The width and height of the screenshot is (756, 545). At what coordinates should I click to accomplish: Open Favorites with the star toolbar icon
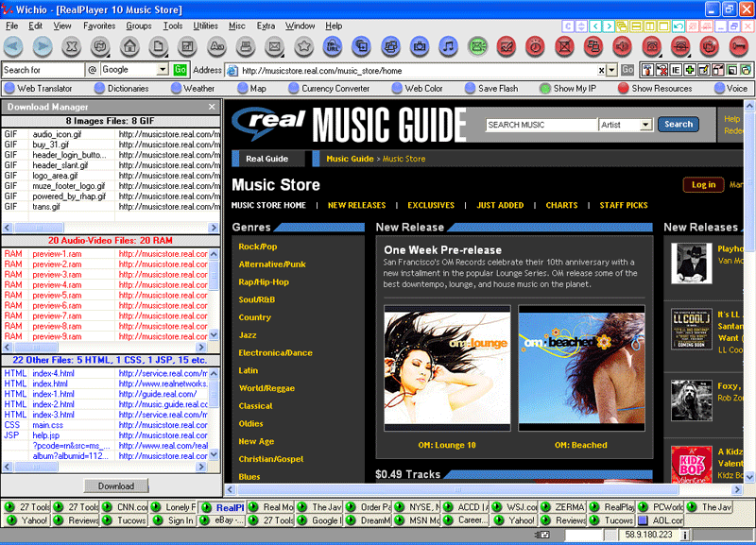coord(303,46)
